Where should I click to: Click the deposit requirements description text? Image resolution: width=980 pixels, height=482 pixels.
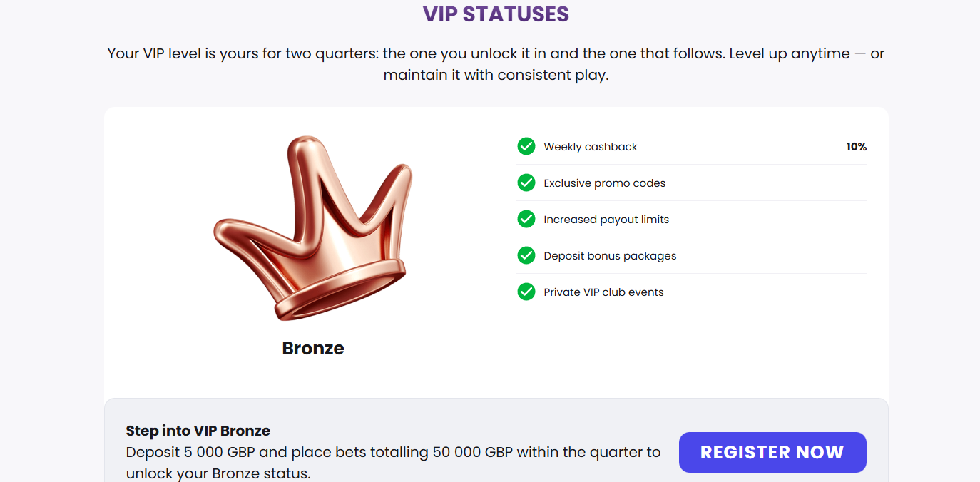coord(392,462)
